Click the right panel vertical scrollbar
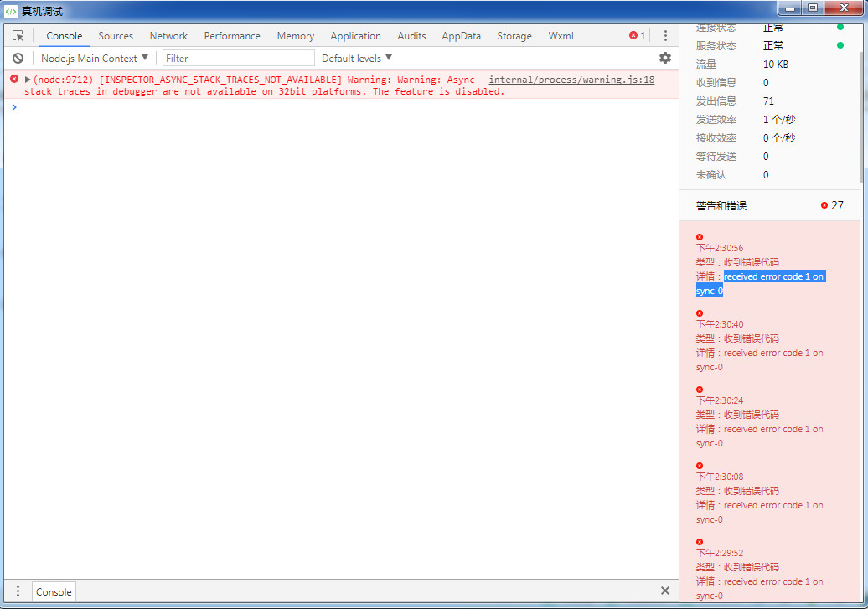The height and width of the screenshot is (609, 868). 863,101
